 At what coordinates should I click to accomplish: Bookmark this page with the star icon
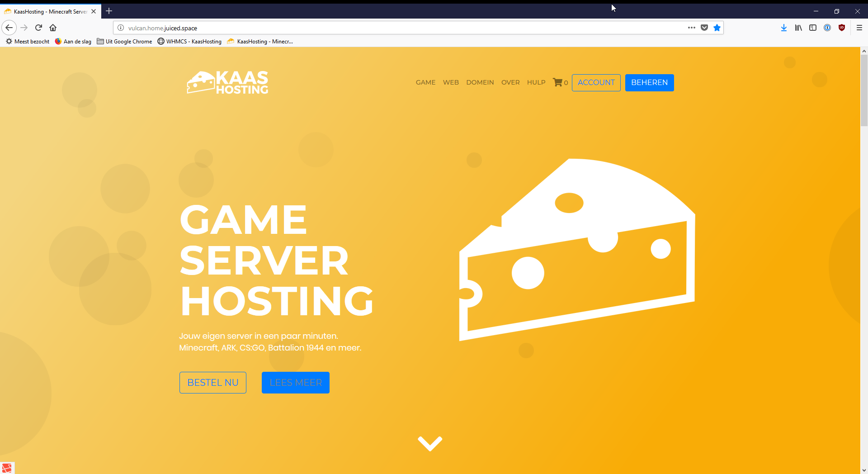click(717, 28)
